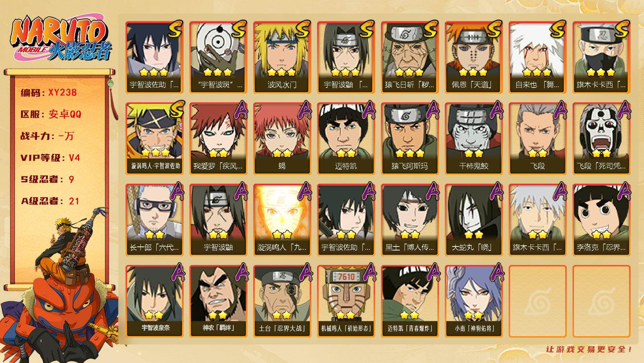Select the 飞段 character card
The height and width of the screenshot is (363, 644).
point(537,138)
